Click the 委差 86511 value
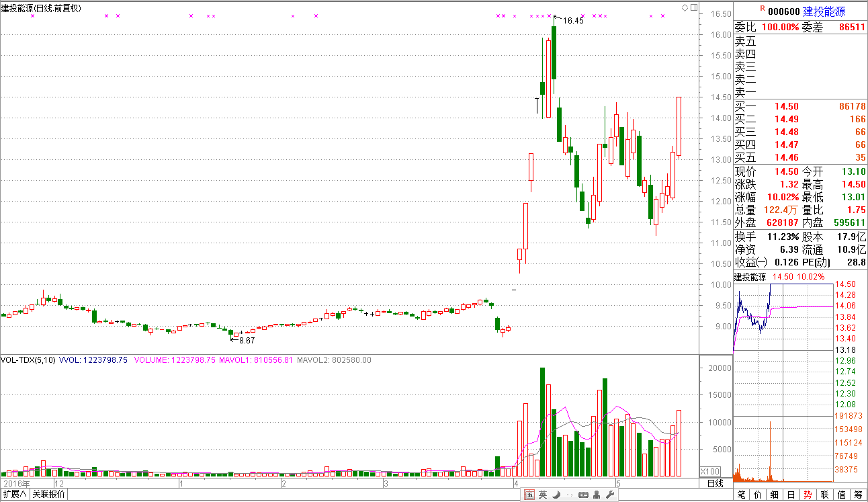The height and width of the screenshot is (502, 868). [x=853, y=27]
